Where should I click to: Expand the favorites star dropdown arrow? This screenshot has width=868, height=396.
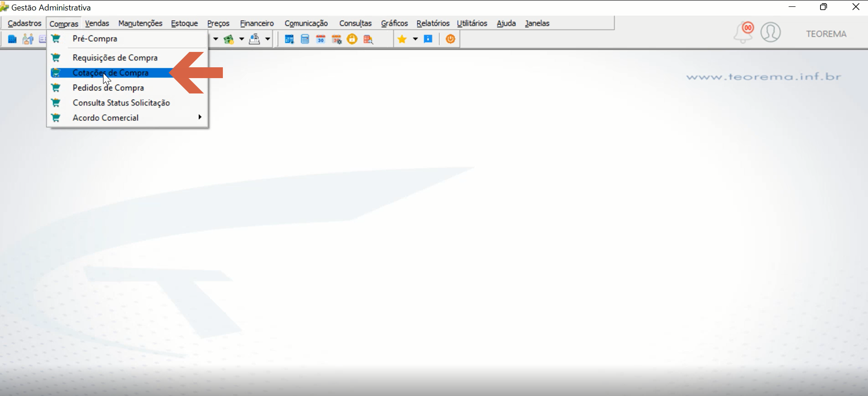click(415, 39)
